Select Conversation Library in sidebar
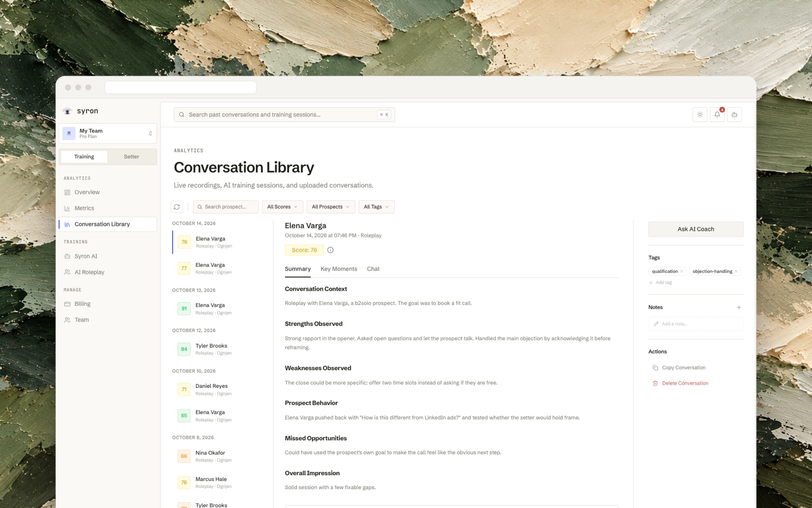Screen dimensions: 812x508 click(108, 224)
